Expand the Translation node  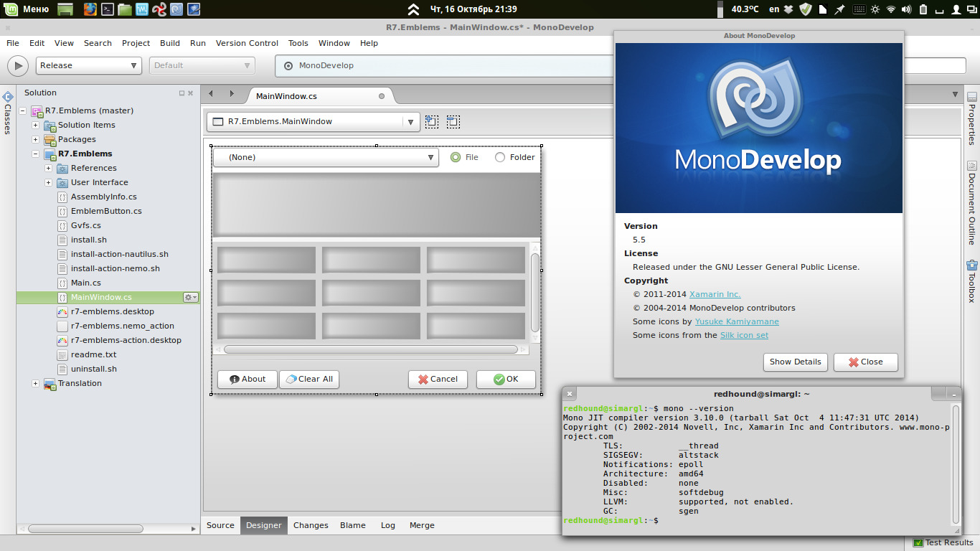coord(35,383)
